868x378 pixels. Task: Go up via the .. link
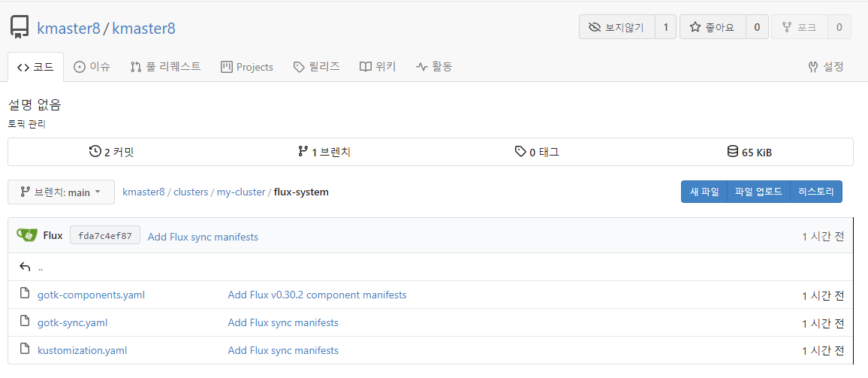click(41, 269)
